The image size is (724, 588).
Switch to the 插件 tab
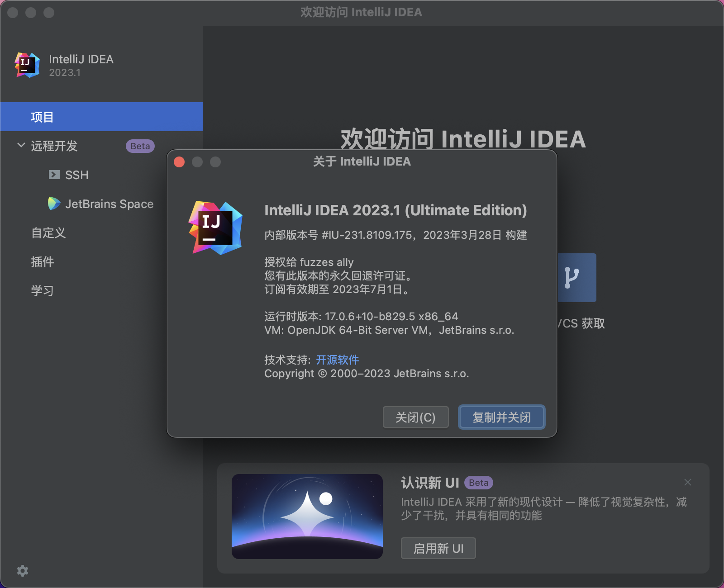pyautogui.click(x=43, y=262)
